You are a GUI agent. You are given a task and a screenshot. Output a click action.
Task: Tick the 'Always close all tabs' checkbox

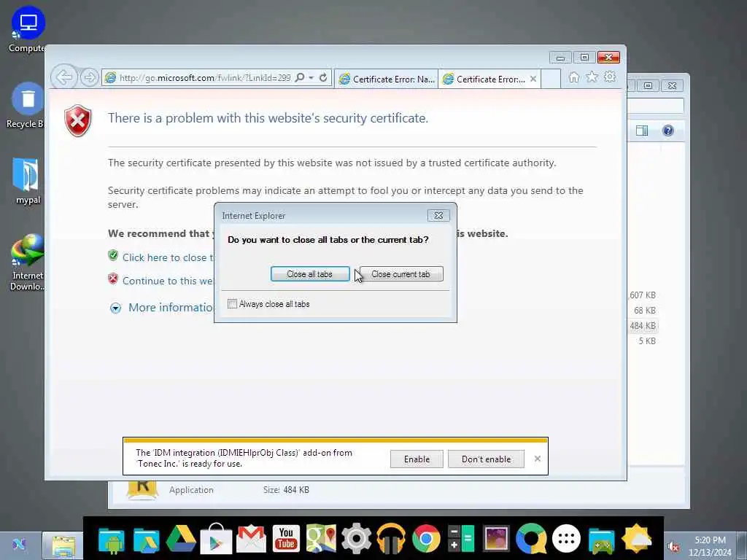pyautogui.click(x=233, y=304)
